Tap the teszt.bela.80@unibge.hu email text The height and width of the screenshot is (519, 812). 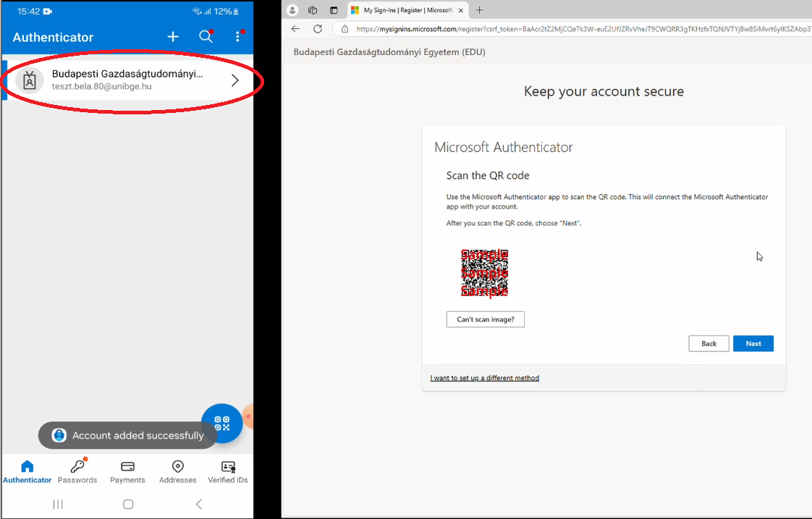[x=101, y=87]
